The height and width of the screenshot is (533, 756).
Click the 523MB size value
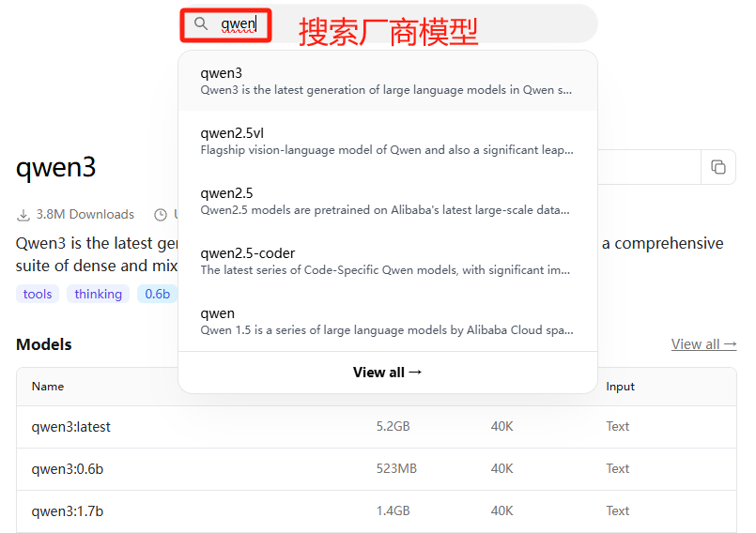click(396, 468)
